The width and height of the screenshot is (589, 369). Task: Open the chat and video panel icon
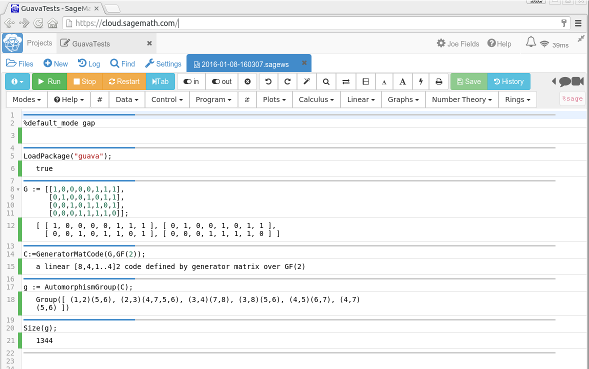[568, 81]
